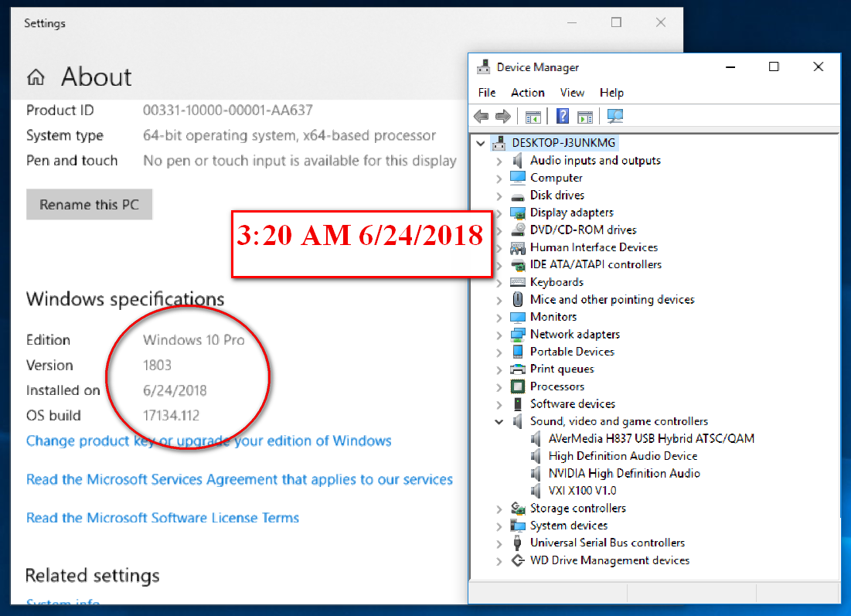The image size is (851, 616).
Task: Click the Universal Serial Bus controllers plug icon
Action: 518,543
